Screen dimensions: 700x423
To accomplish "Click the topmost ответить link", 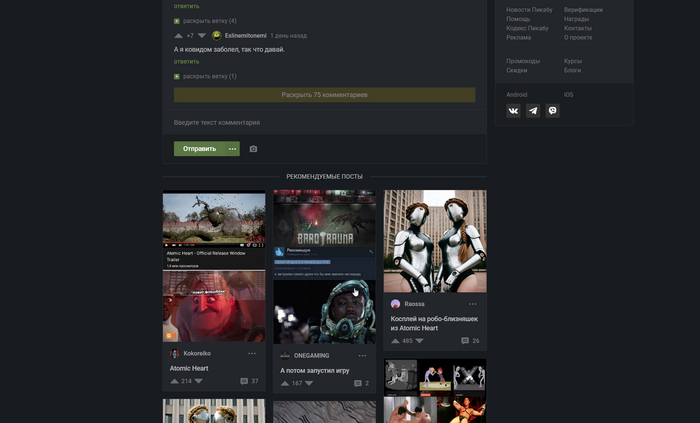I will pos(187,6).
